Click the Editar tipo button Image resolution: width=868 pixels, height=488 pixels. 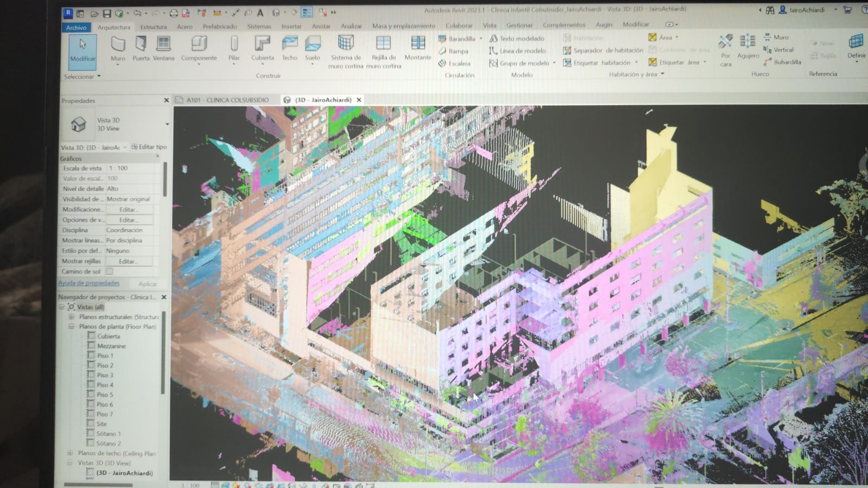[x=149, y=147]
